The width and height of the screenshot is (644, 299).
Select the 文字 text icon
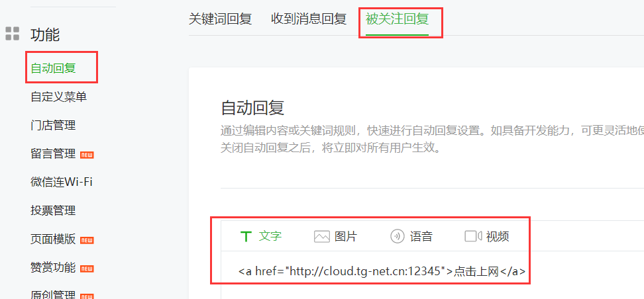click(246, 237)
